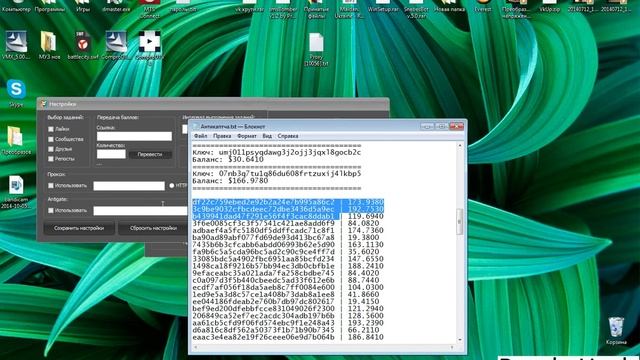This screenshot has width=640, height=360.
Task: Click the Notepad vertical scrollbar thumb
Action: tap(460, 222)
